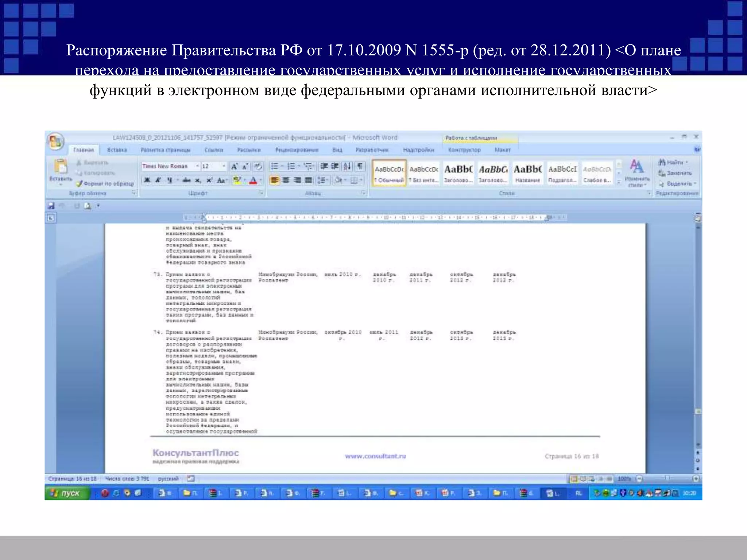Click the Заменить (Replace) button
The width and height of the screenshot is (747, 560).
[x=675, y=173]
